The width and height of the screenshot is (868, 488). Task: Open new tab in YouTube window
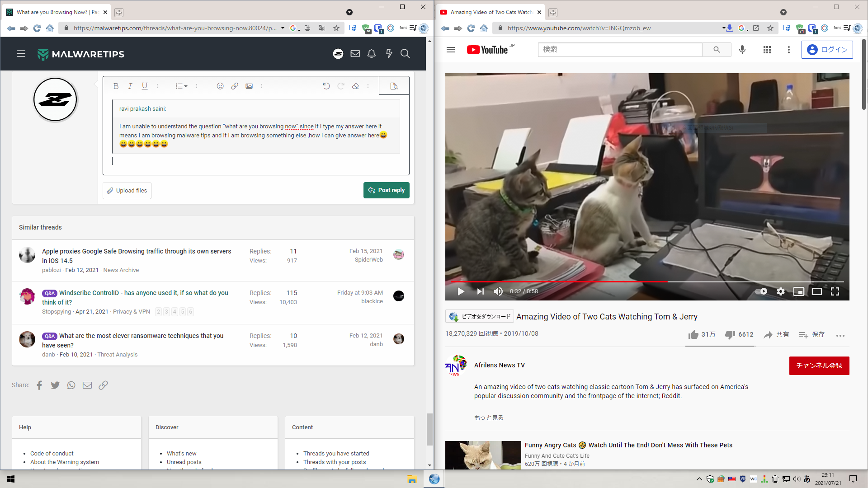pos(553,12)
